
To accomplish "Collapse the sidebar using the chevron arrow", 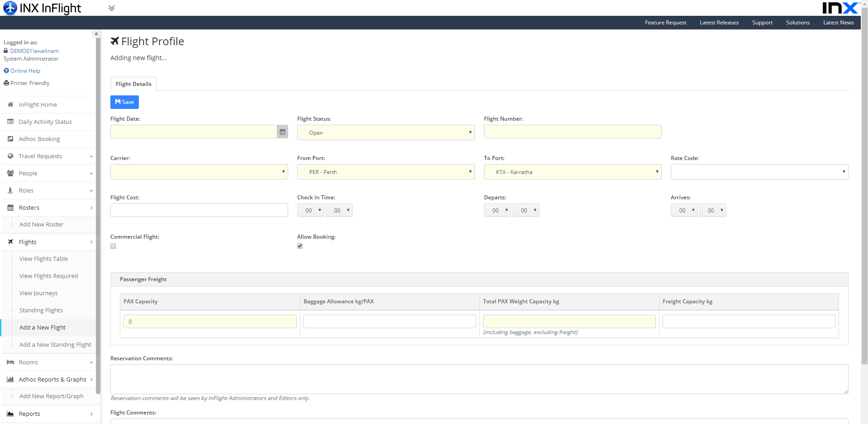I will tap(96, 33).
